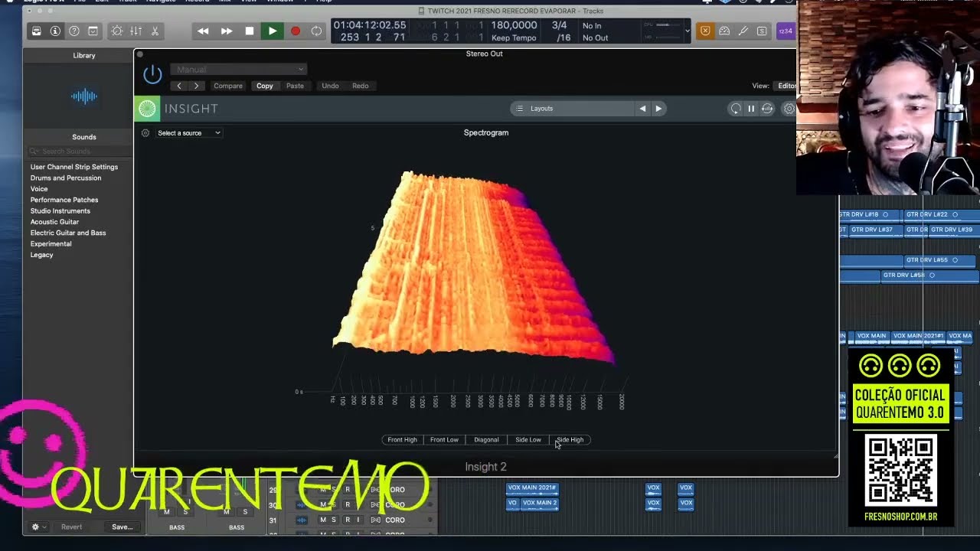Click Insight reset circular arrow icon
The width and height of the screenshot is (980, 551).
point(735,109)
